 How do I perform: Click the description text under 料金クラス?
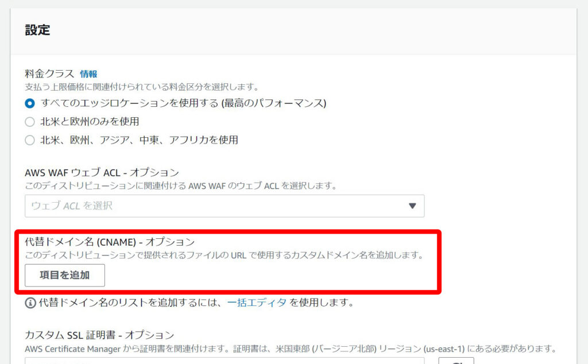141,87
